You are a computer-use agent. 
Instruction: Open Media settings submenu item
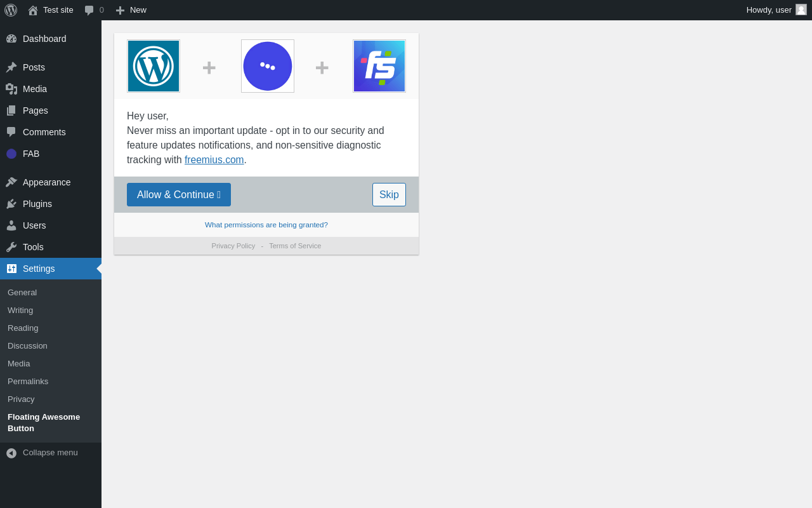(51, 364)
